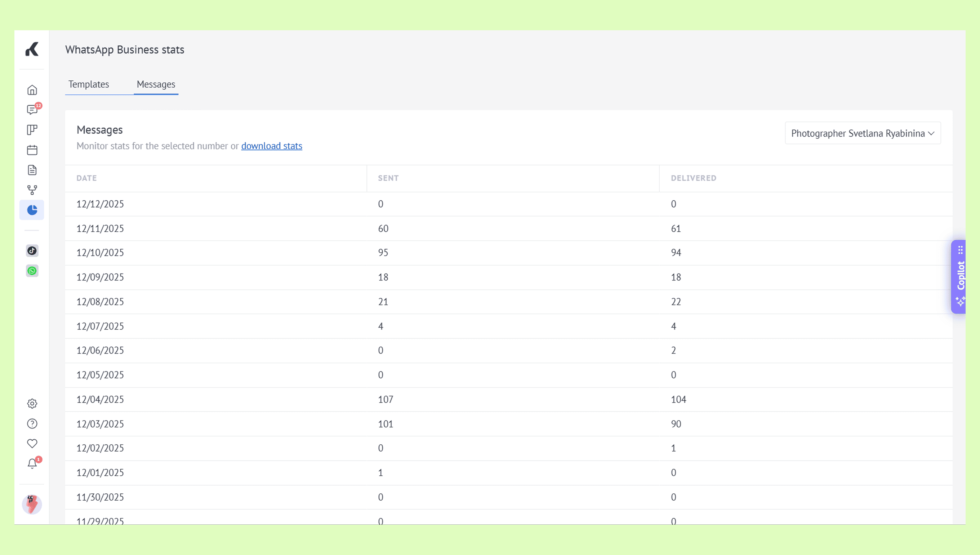The image size is (980, 555).
Task: Open the Home icon in sidebar
Action: (32, 90)
